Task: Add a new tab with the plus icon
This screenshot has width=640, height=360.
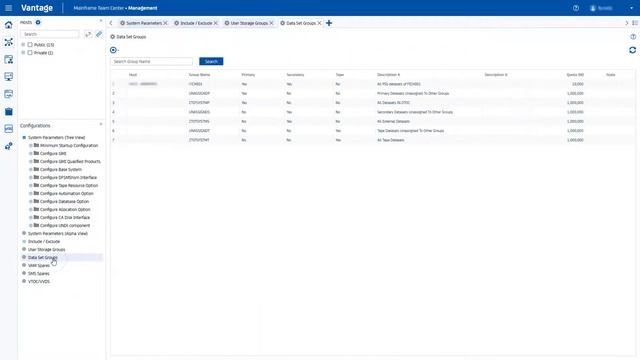Action: pos(329,23)
